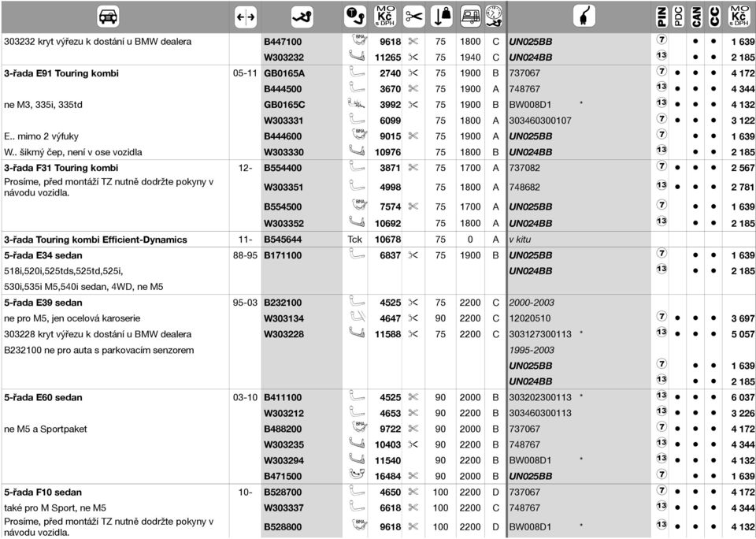Click the year range 05-11

[x=246, y=73]
